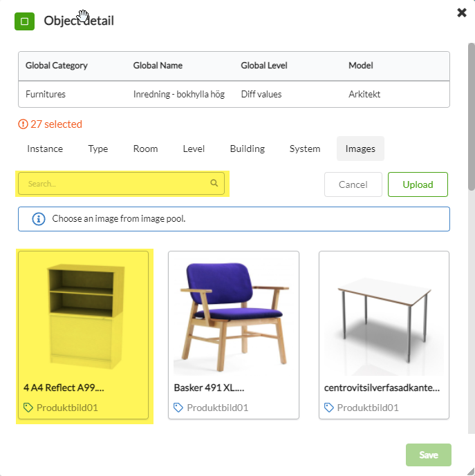Click the Basker 491 XL title
This screenshot has width=475, height=476.
[x=209, y=388]
